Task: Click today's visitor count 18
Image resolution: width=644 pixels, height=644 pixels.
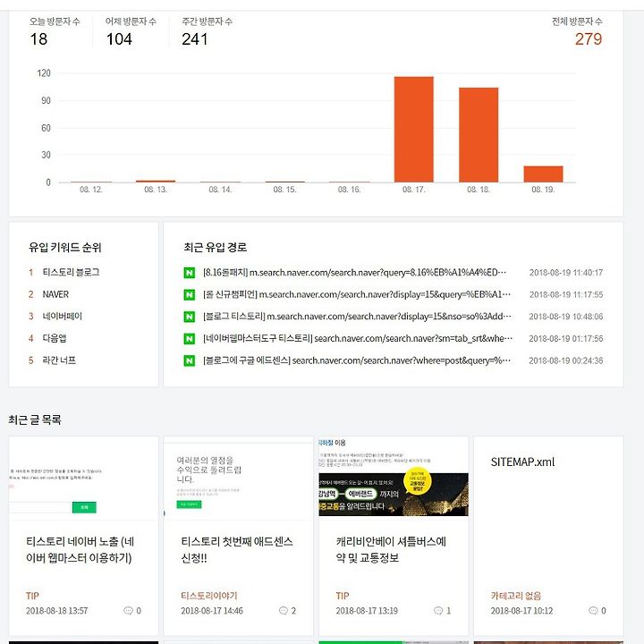Action: 38,39
